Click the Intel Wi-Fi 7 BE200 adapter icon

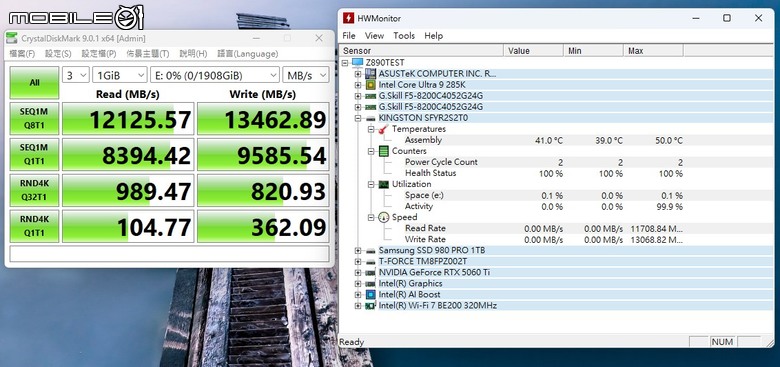pos(371,306)
